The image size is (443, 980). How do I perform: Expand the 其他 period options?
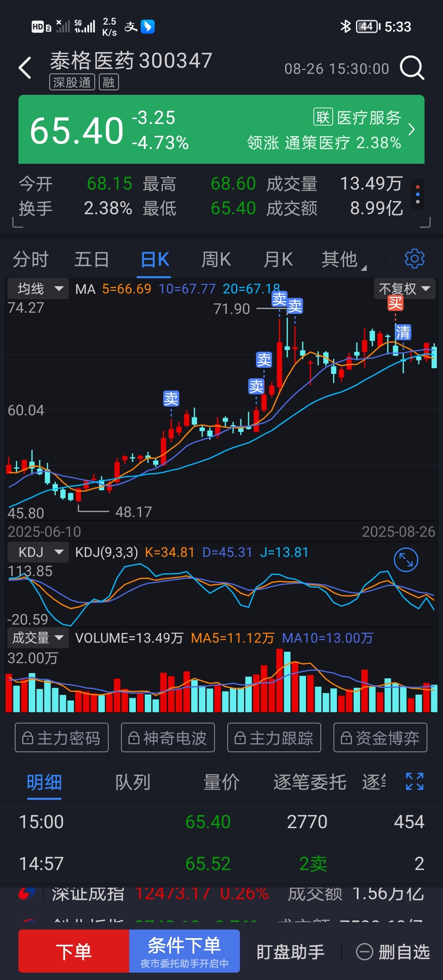[344, 260]
